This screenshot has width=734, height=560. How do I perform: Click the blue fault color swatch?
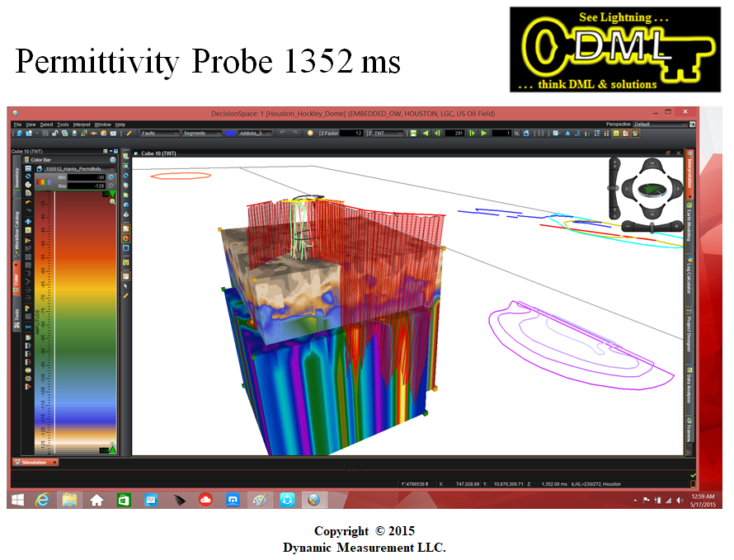230,134
